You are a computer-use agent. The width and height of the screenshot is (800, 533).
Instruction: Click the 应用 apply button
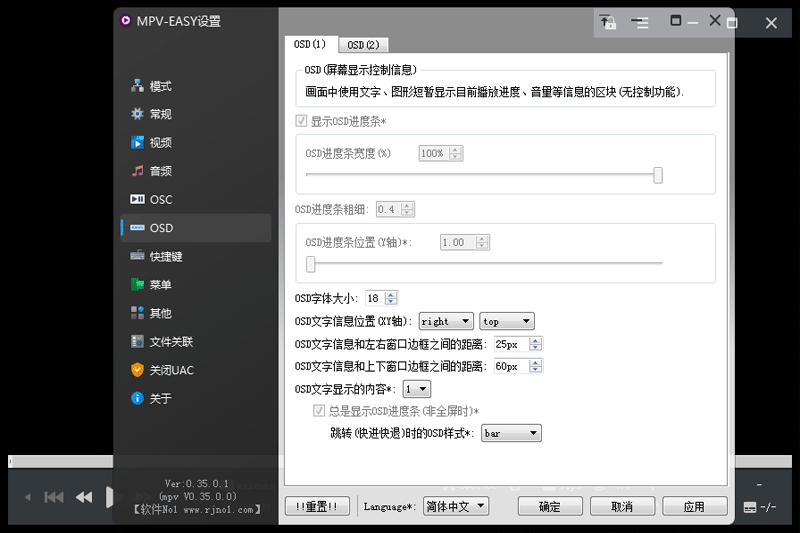click(x=694, y=506)
